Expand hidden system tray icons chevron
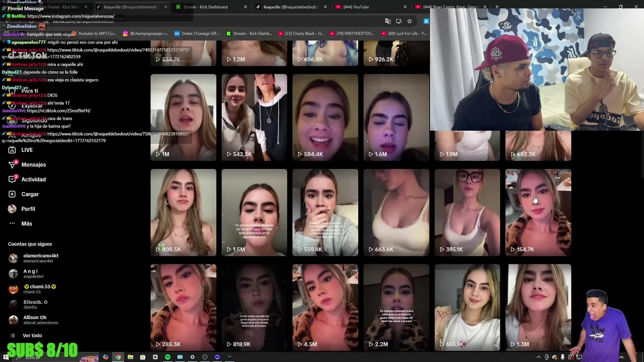 click(x=538, y=357)
